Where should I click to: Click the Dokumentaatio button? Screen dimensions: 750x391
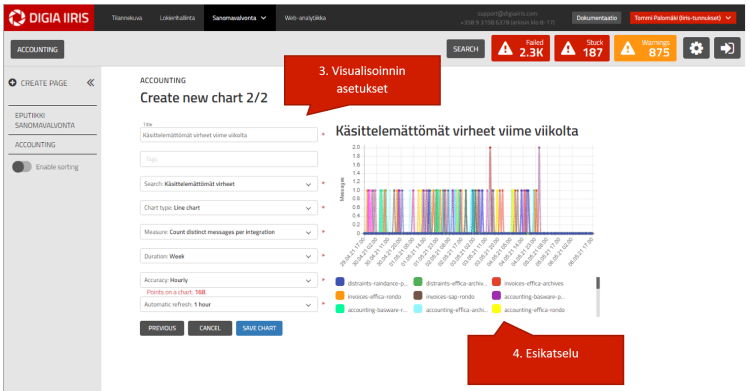tap(596, 18)
